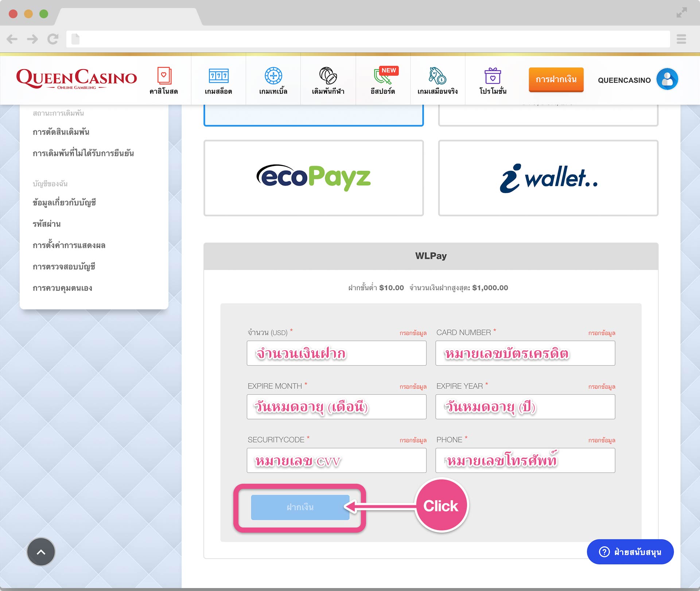This screenshot has width=700, height=591.
Task: Toggle browser fullscreen arrows icon
Action: click(x=681, y=12)
